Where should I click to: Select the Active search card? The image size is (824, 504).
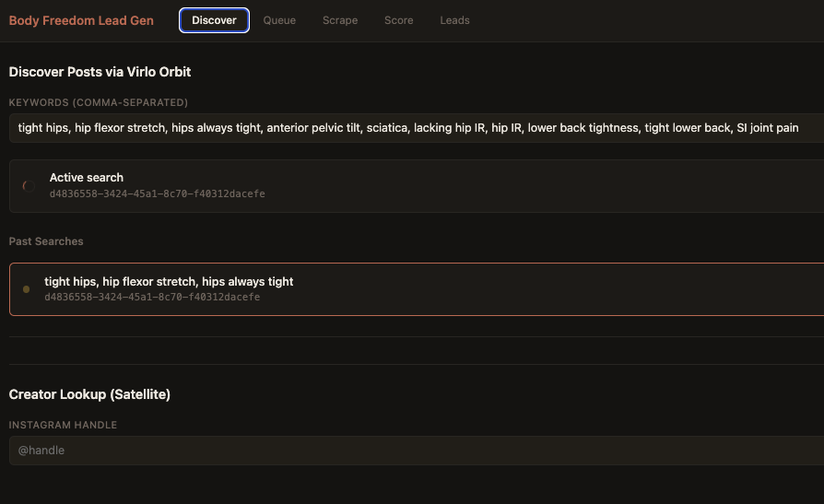pos(417,186)
